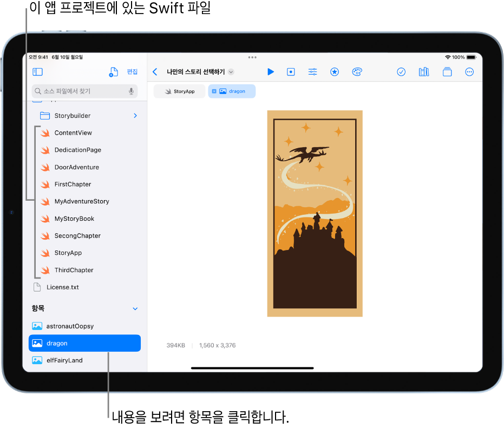Screen dimensions: 504x429
Task: Open the color palette icon
Action: [357, 72]
